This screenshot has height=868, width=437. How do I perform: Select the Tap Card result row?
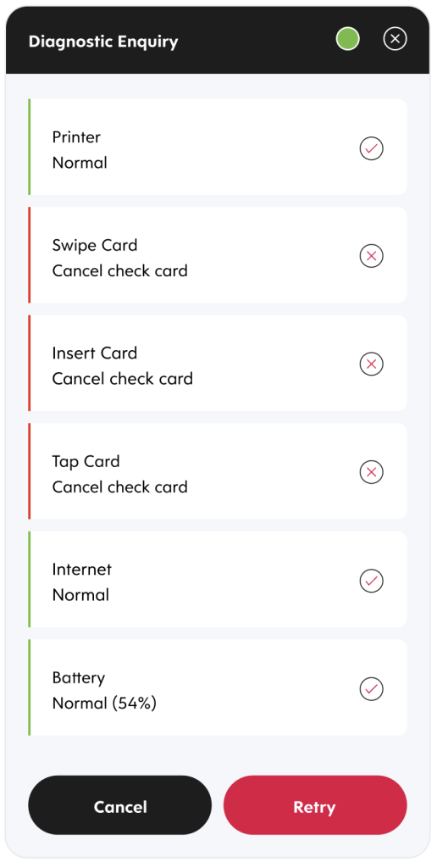pyautogui.click(x=218, y=471)
